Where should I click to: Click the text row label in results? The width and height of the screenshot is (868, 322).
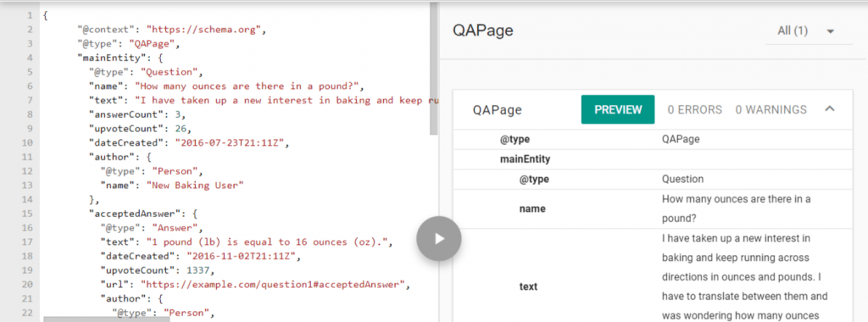pos(528,286)
